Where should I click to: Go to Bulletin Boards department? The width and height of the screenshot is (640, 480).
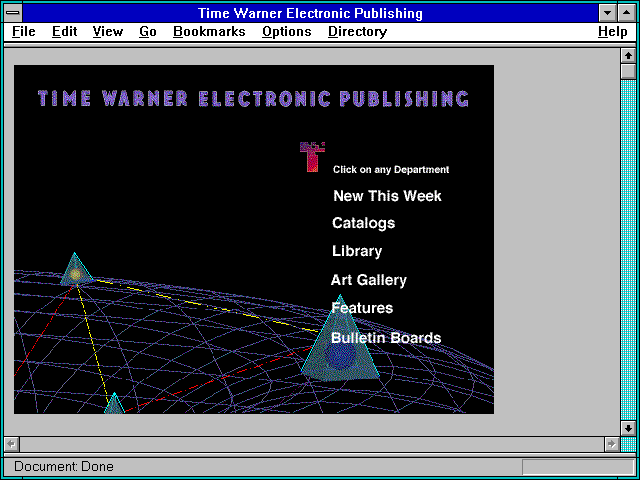[386, 338]
